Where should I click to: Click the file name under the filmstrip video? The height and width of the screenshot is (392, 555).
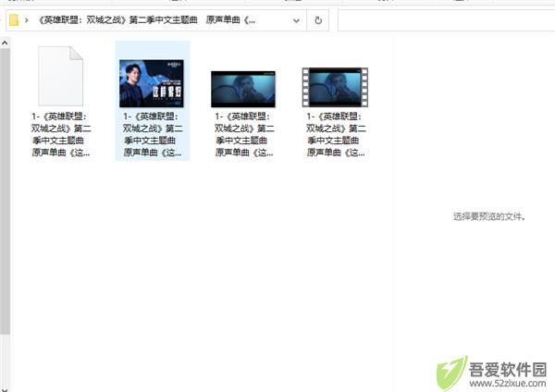click(336, 134)
